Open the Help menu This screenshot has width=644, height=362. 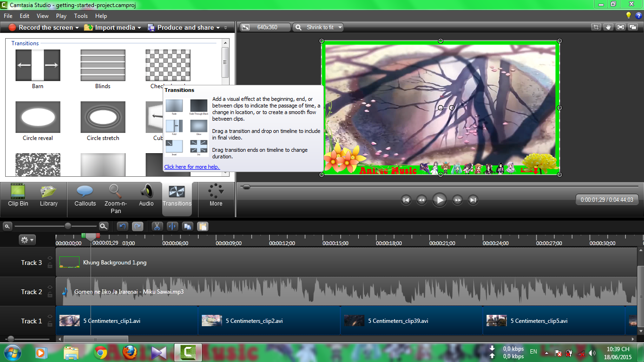click(x=101, y=16)
